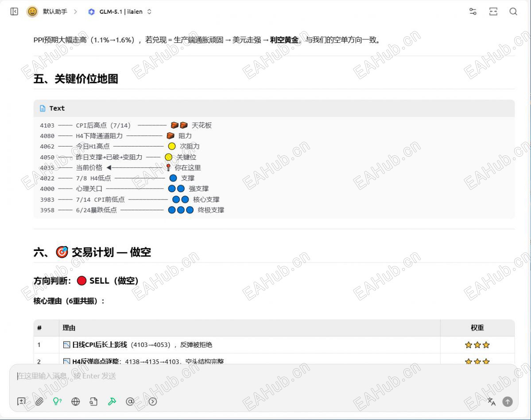The width and height of the screenshot is (531, 420).
Task: Click the 日线CPI后长上影线 table row
Action: pyautogui.click(x=274, y=345)
